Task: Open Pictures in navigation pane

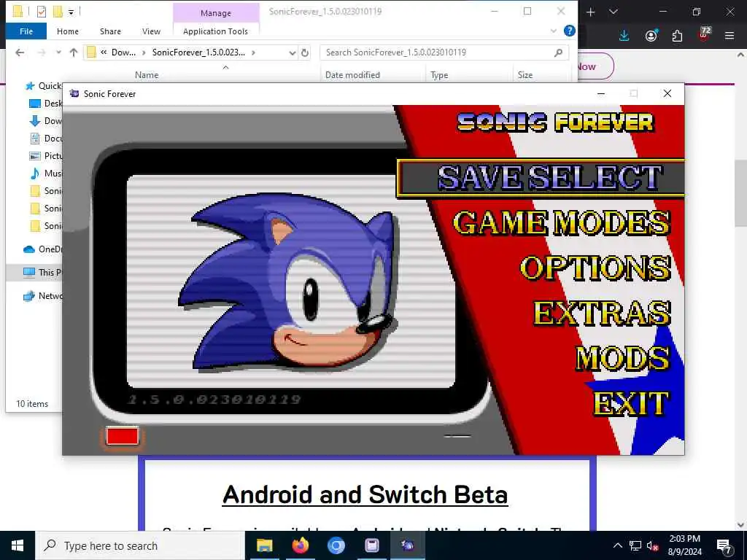Action: [46, 156]
